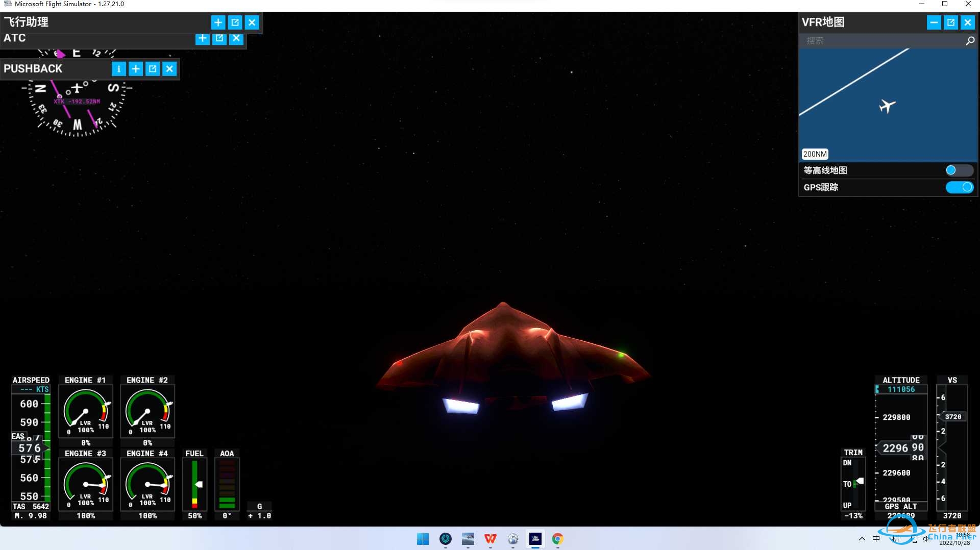Close the 飞行助理 panel
980x550 pixels.
click(x=252, y=22)
